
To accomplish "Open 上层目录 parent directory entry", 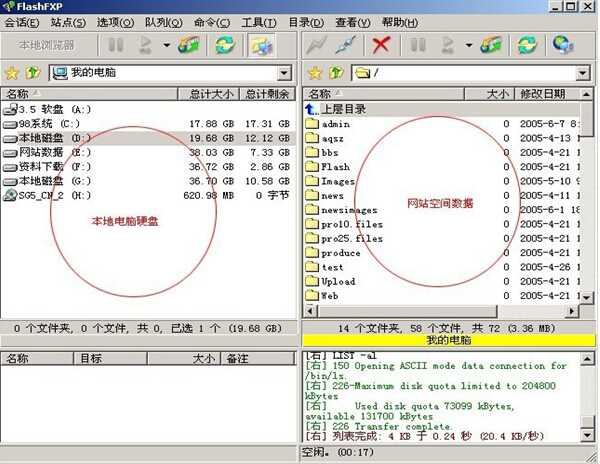I will click(x=344, y=109).
